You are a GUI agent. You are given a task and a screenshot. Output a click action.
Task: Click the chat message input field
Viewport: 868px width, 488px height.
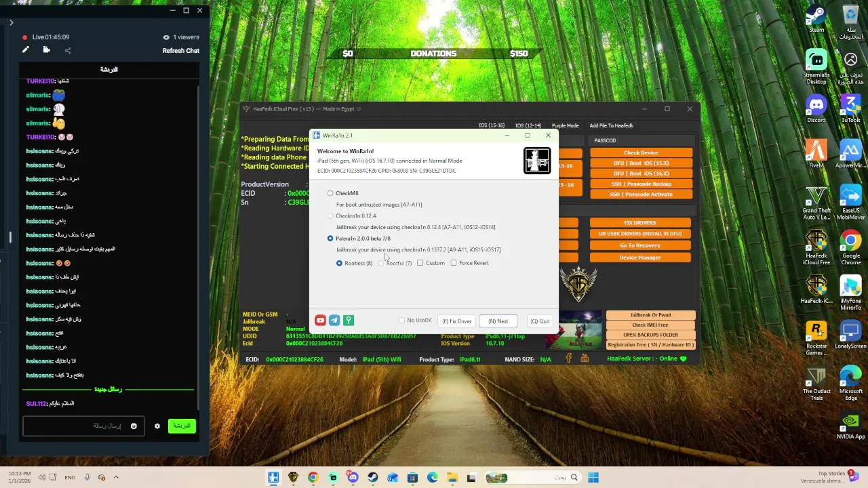[x=83, y=426]
